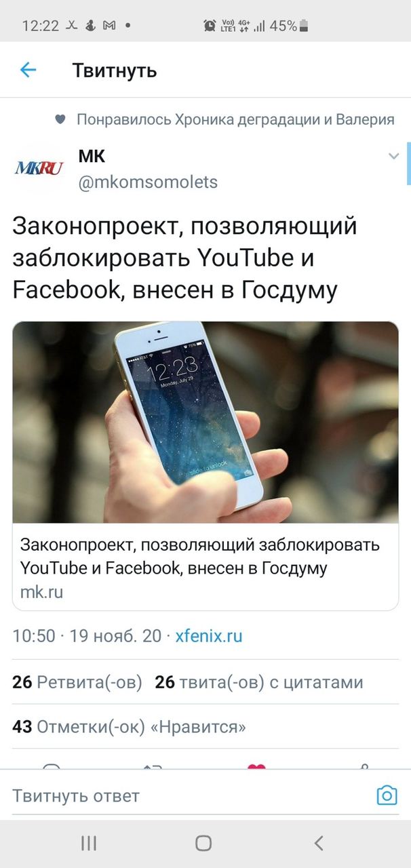
Task: Open the phone photo link preview
Action: coord(206,422)
